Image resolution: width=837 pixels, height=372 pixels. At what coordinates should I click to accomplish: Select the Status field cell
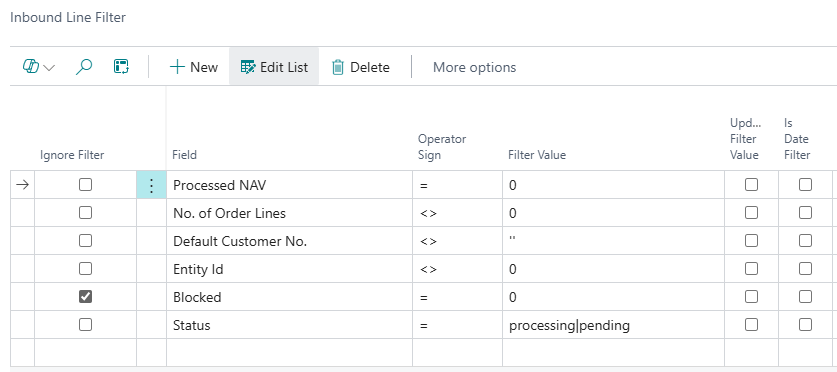(289, 325)
